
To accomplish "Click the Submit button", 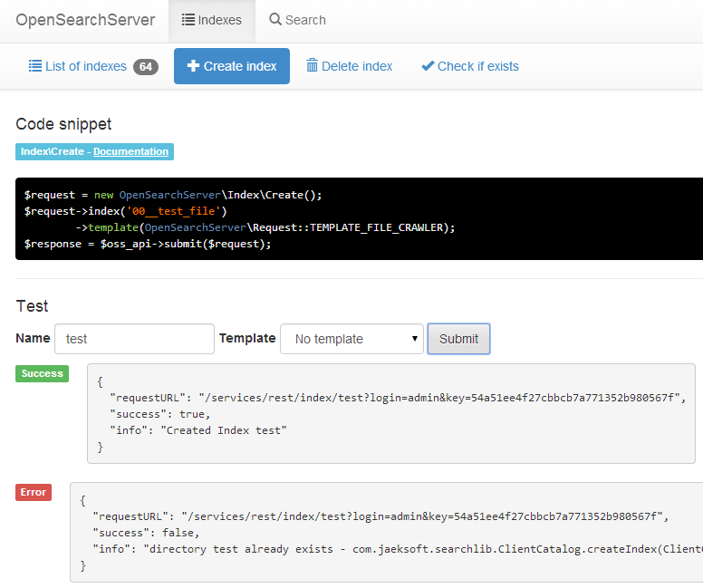I will click(458, 339).
